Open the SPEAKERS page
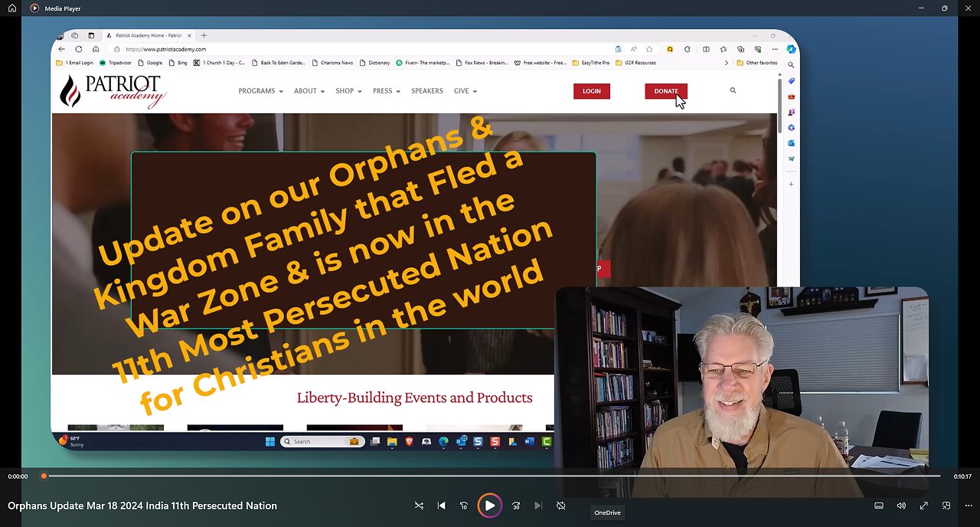This screenshot has width=980, height=527. [427, 91]
